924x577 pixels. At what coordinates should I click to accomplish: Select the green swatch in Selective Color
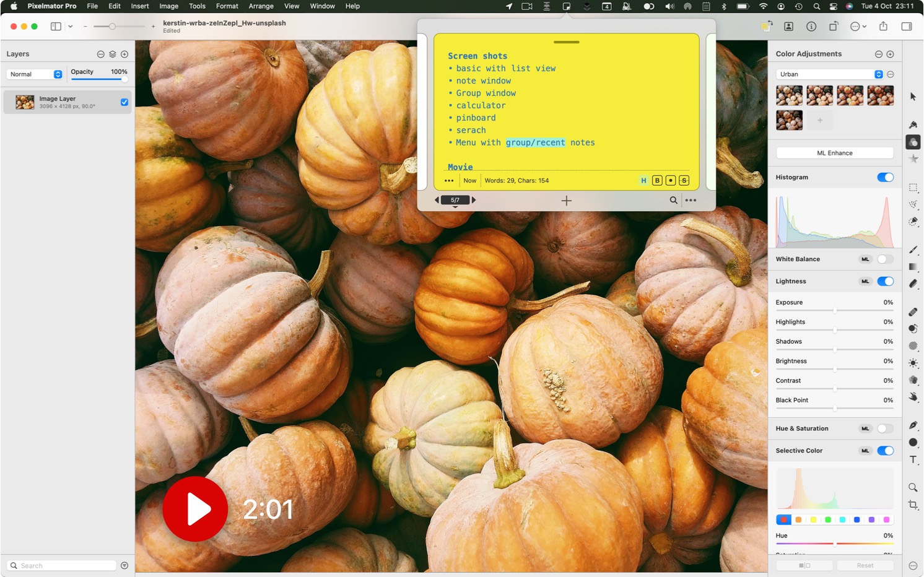[828, 520]
